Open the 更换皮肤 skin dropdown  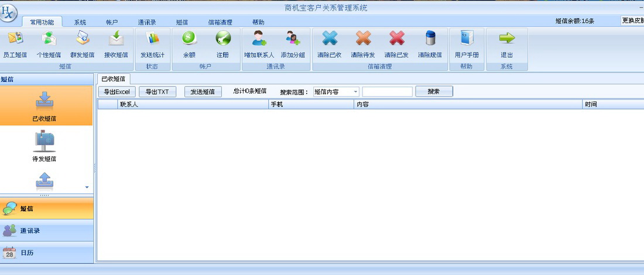[632, 20]
